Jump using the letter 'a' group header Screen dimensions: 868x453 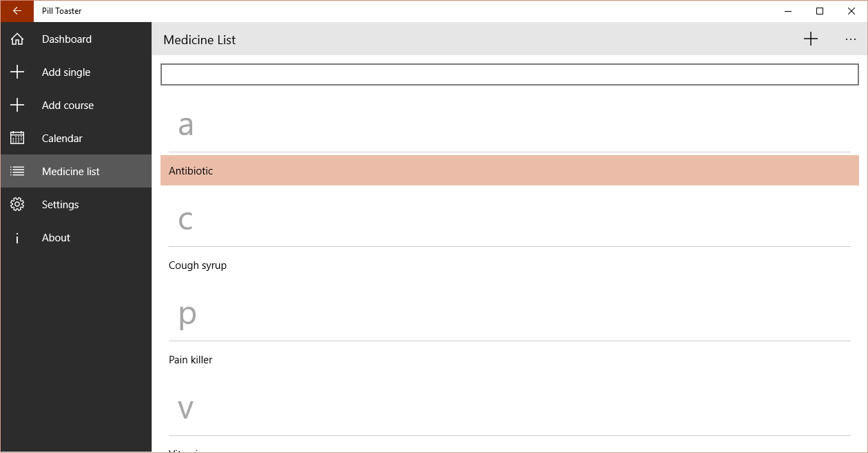point(185,125)
